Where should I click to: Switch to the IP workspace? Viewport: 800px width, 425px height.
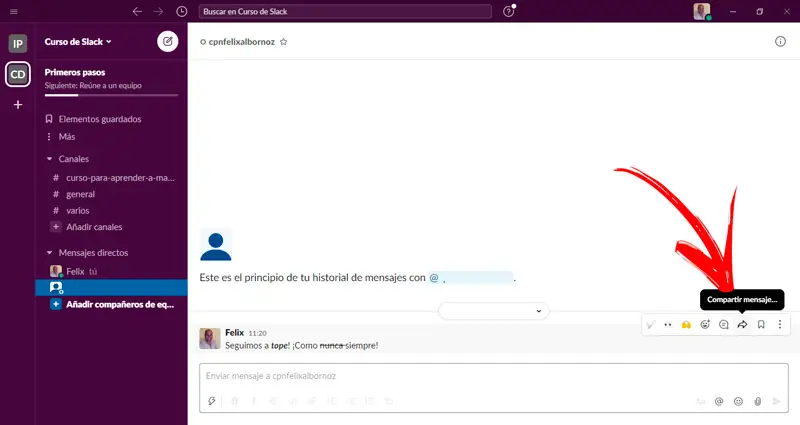pyautogui.click(x=18, y=44)
